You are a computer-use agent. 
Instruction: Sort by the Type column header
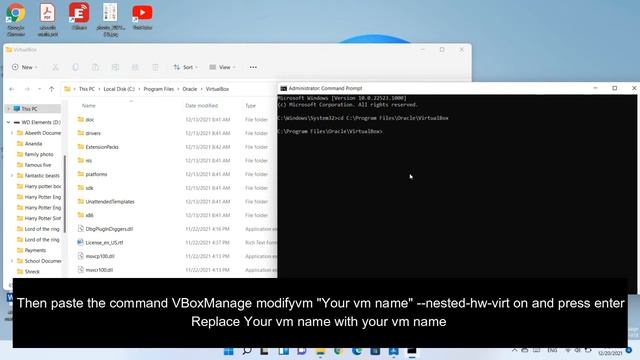(x=250, y=106)
